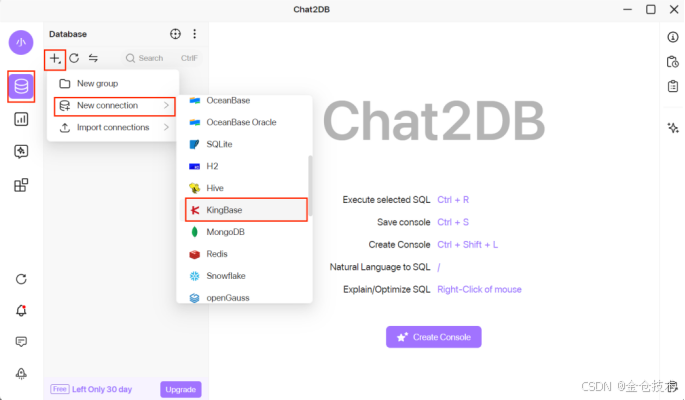Locate current connection target icon
Viewport: 685px width, 400px height.
pos(175,34)
